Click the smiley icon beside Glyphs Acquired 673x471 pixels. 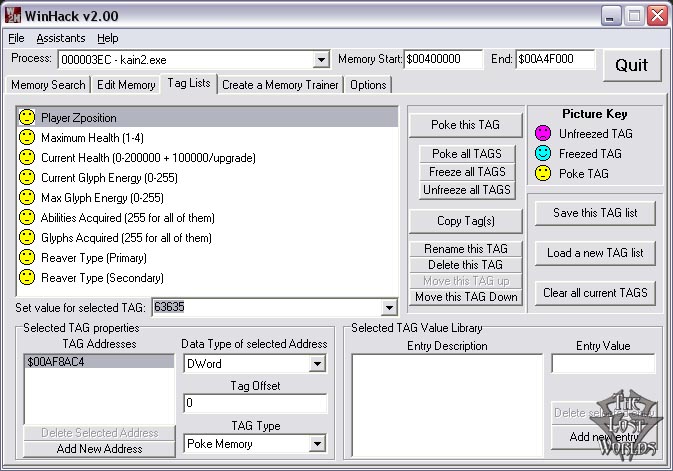coord(27,237)
